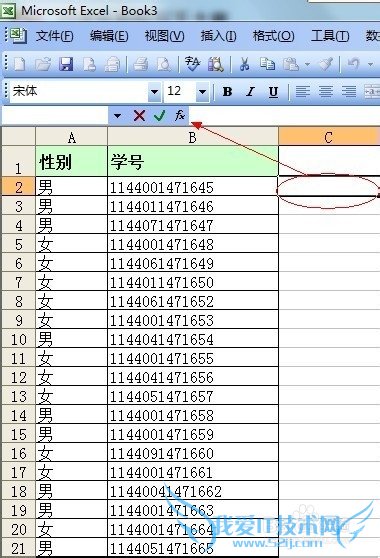
Task: Click the Paste icon
Action: click(291, 64)
